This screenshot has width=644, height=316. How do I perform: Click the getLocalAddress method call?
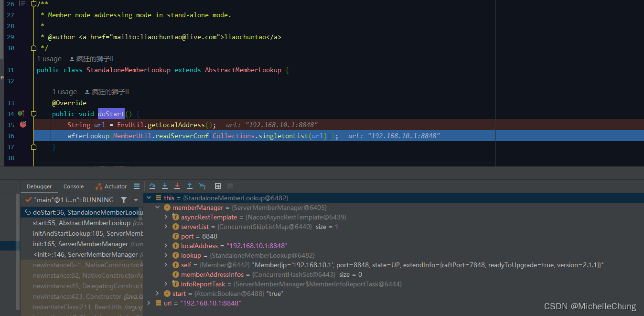click(x=176, y=125)
